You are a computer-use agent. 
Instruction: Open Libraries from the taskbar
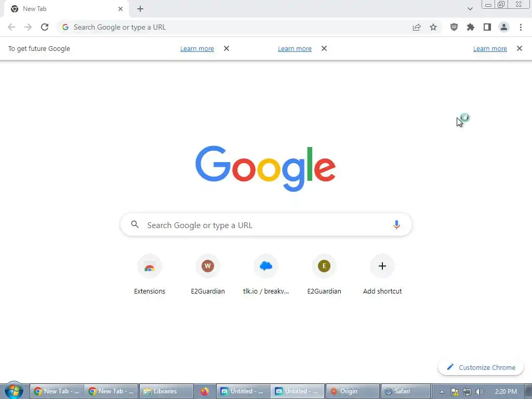tap(166, 391)
